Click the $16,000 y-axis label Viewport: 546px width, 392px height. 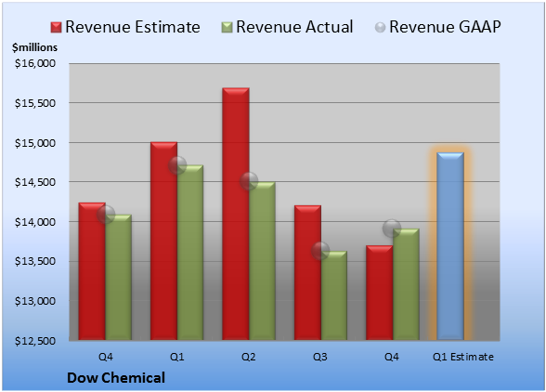click(x=35, y=63)
